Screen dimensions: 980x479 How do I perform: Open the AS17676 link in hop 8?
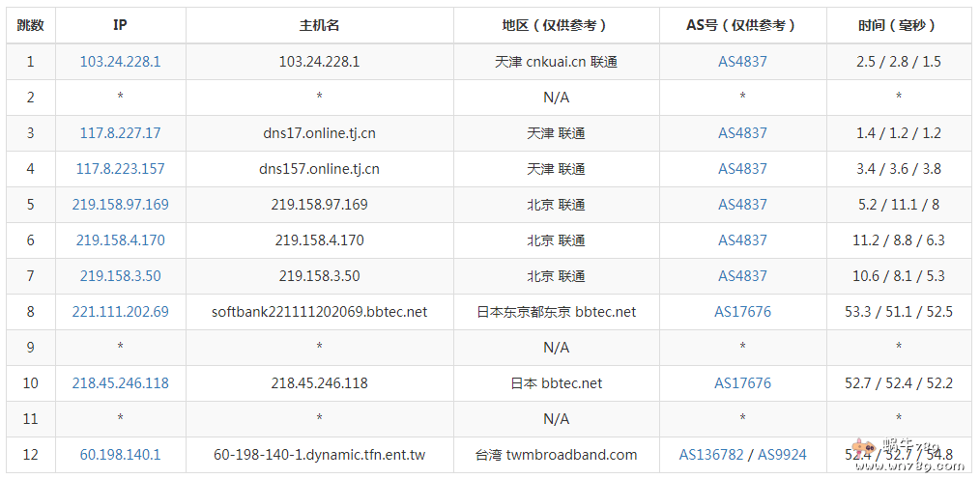(742, 312)
